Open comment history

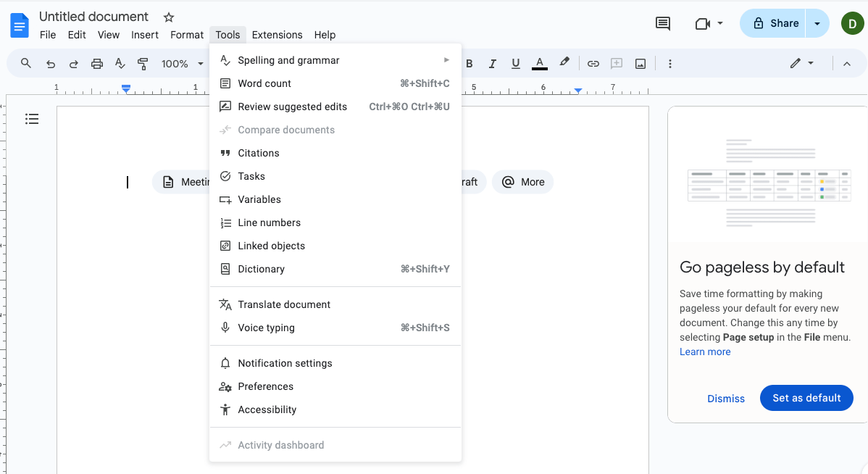coord(662,23)
